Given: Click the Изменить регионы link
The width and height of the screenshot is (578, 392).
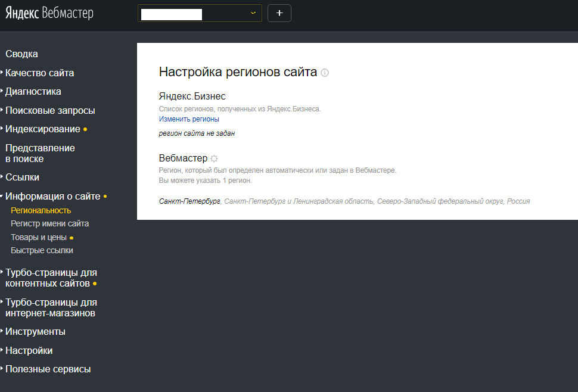Looking at the screenshot, I should [189, 119].
